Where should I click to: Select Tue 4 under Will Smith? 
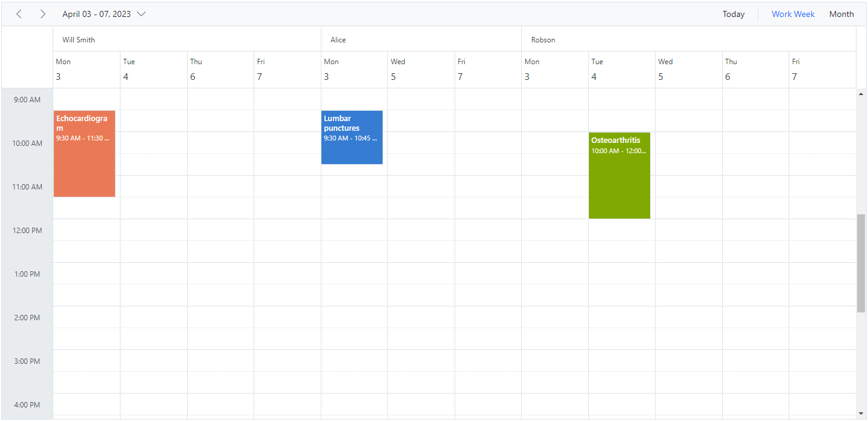click(x=154, y=70)
